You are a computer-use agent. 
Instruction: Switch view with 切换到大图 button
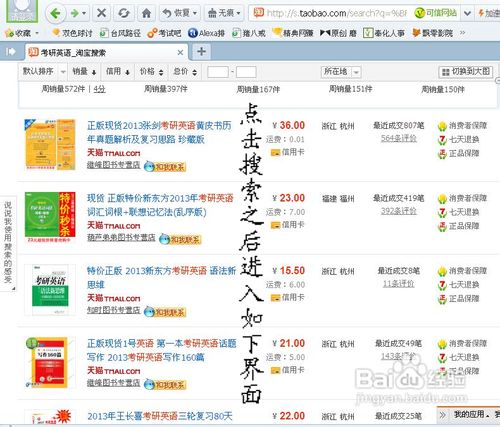point(465,72)
